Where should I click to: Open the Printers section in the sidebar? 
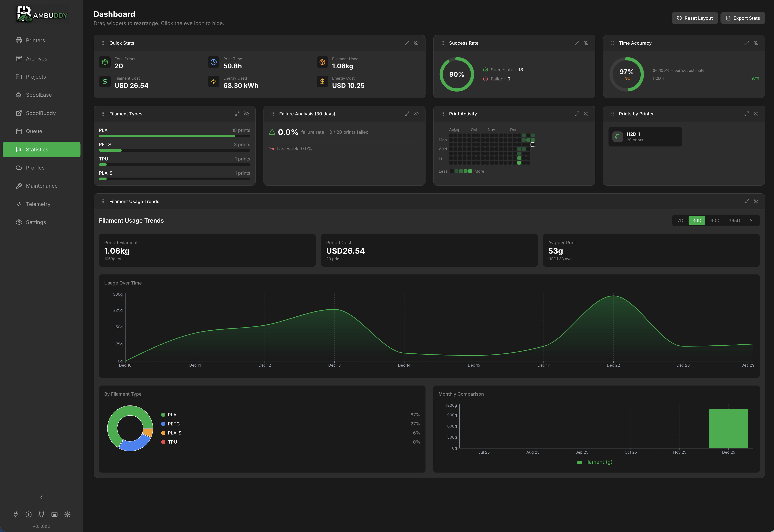[x=35, y=40]
